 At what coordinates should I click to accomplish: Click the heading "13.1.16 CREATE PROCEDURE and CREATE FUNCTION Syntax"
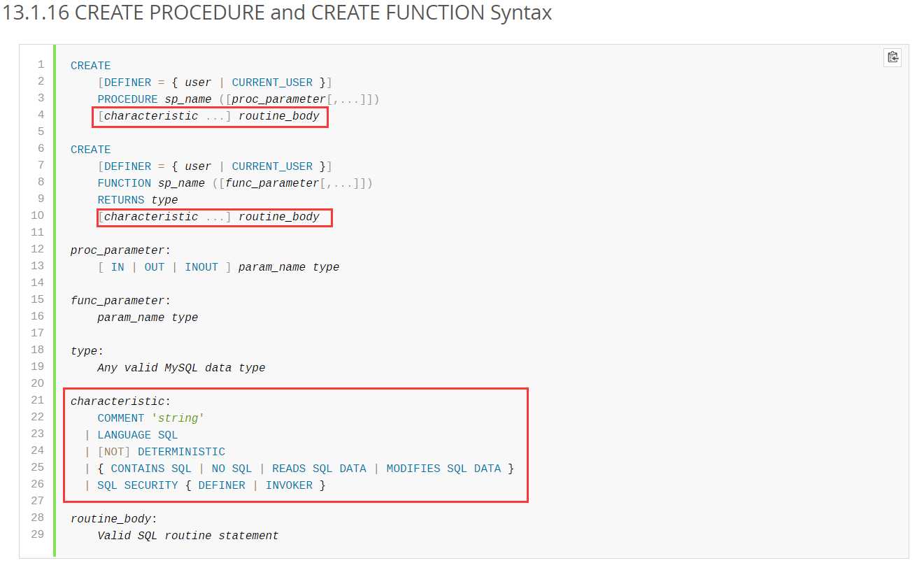[278, 13]
